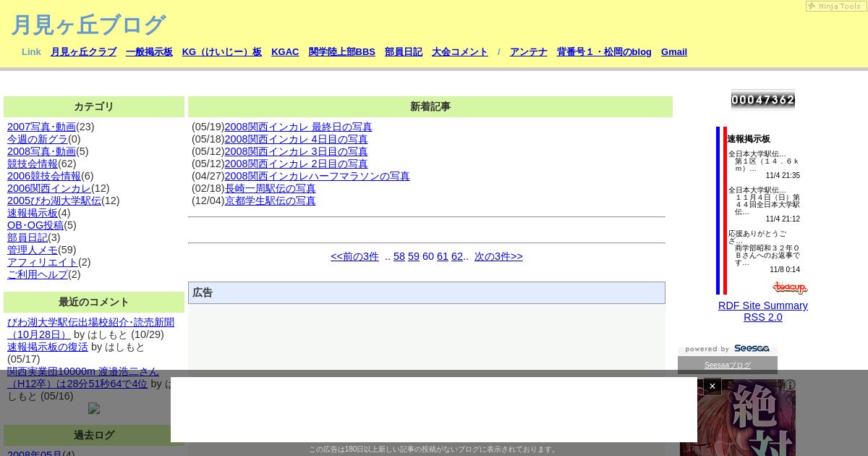868x456 pixels.
Task: Open category 部員日記 in sidebar
Action: 27,237
